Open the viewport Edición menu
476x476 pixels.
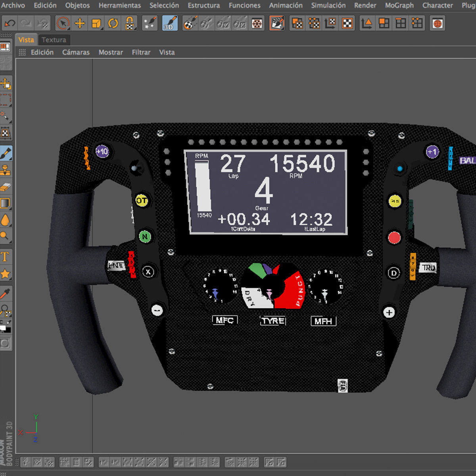coord(42,52)
